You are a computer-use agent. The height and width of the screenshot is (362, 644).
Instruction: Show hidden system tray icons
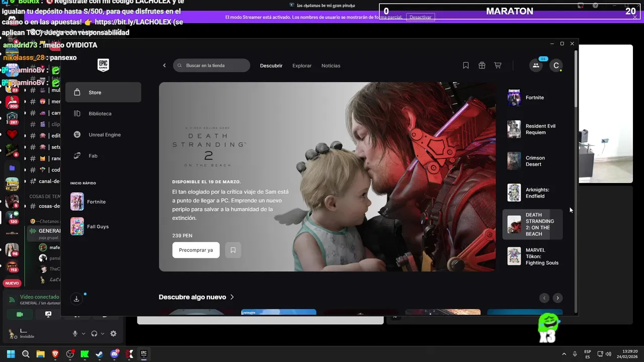tap(563, 354)
